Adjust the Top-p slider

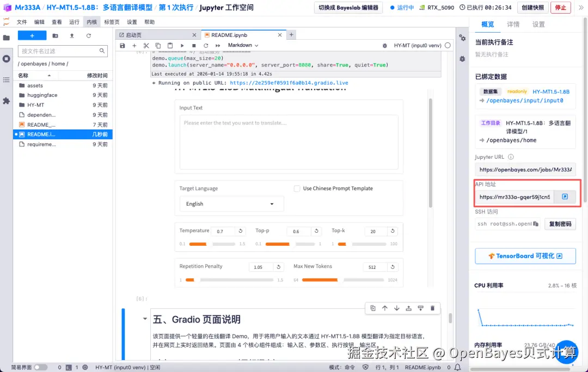(x=290, y=244)
